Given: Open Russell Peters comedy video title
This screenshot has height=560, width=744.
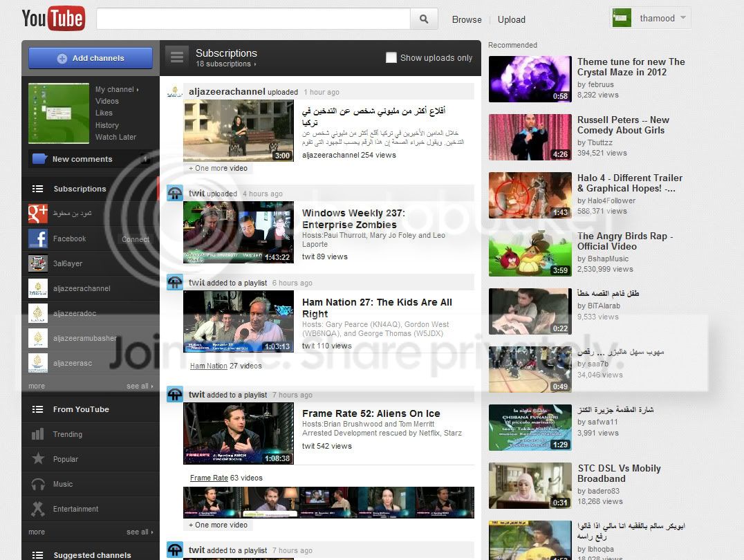Looking at the screenshot, I should (x=622, y=125).
